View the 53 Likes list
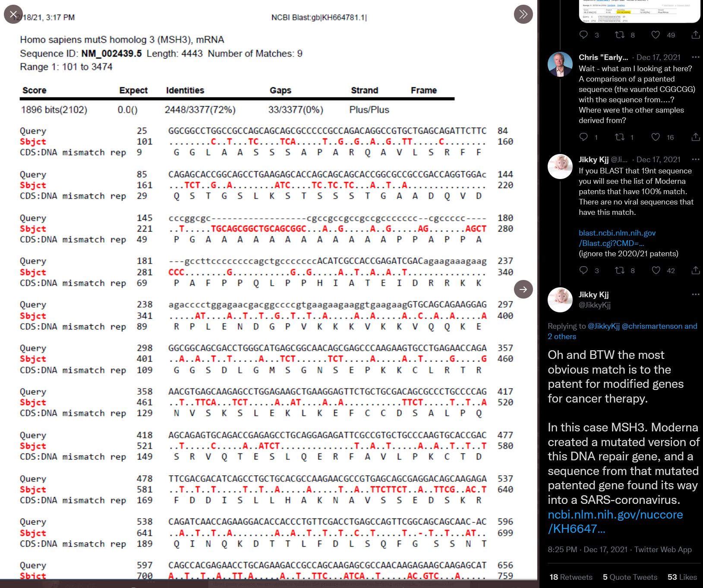 coord(682,577)
